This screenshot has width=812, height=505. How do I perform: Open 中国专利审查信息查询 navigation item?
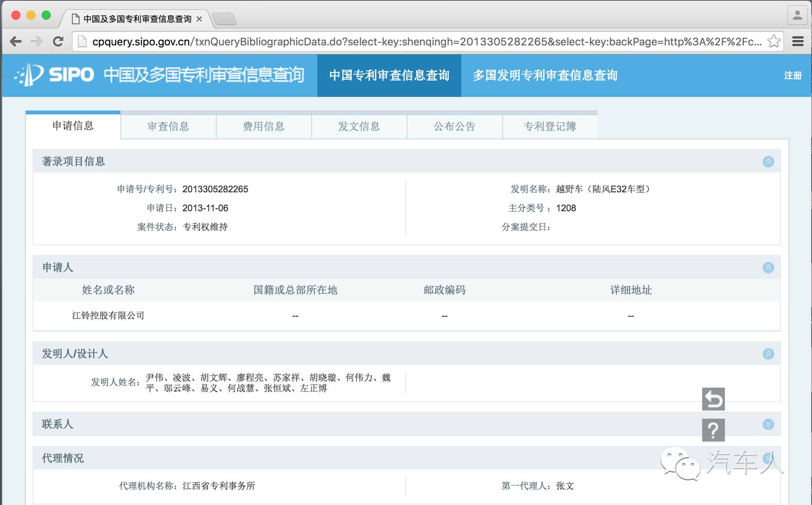[x=389, y=76]
